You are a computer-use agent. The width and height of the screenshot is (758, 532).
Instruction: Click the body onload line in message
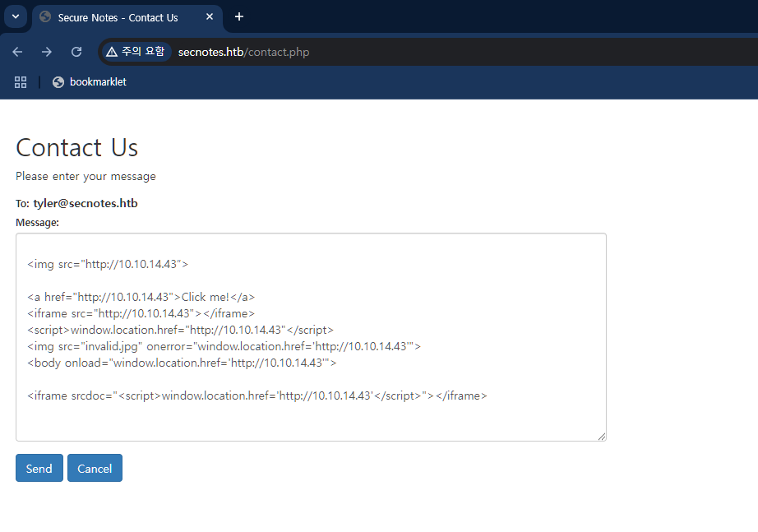(182, 363)
